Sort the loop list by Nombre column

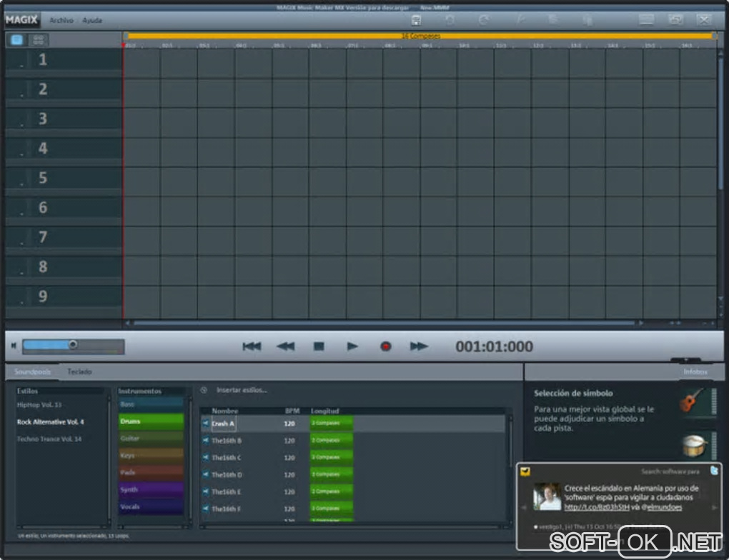click(x=225, y=411)
